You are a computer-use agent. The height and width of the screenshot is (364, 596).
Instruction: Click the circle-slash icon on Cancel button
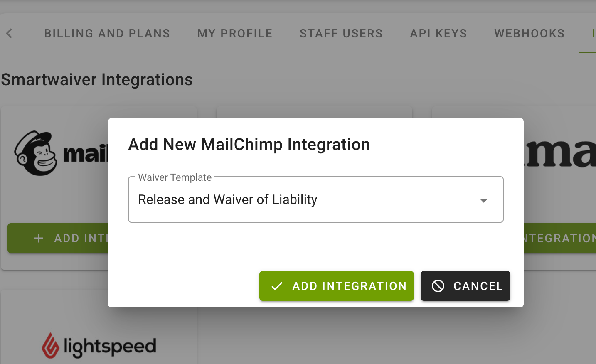438,286
